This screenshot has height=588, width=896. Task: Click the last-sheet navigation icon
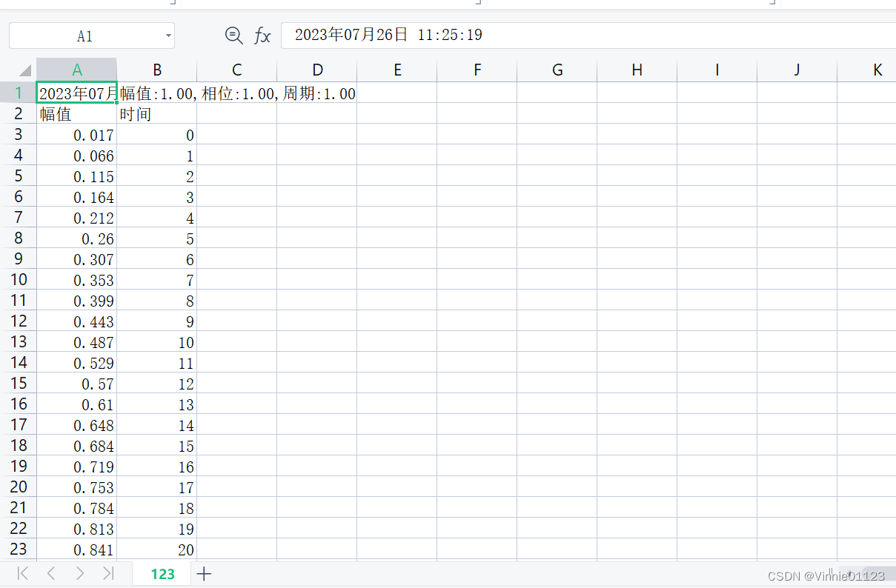pyautogui.click(x=108, y=573)
